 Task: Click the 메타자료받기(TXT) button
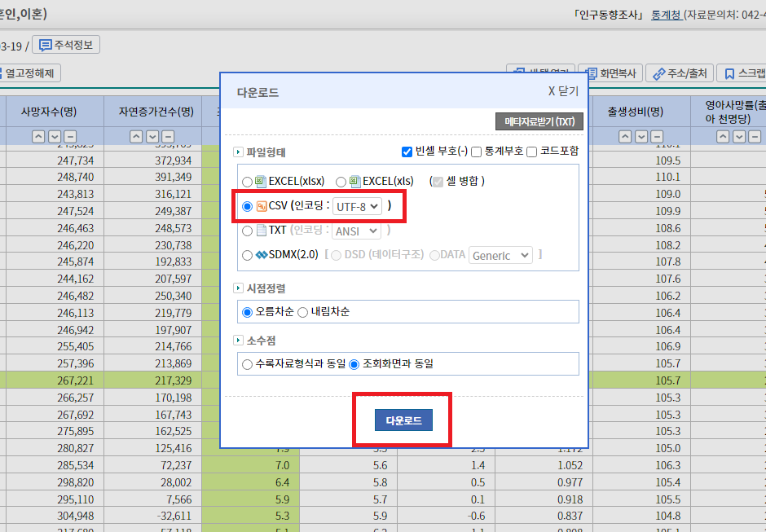(539, 121)
